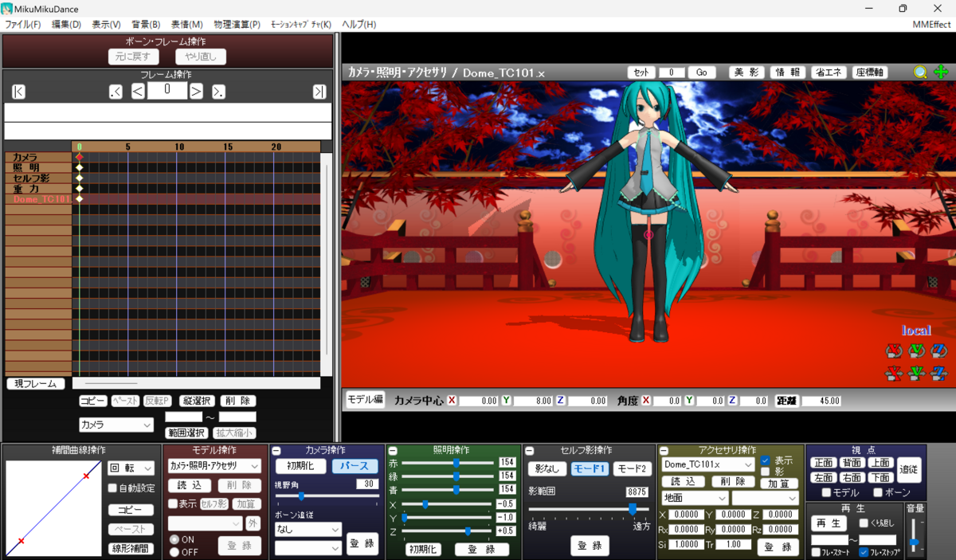Click the blue Z-axis rotate icon

(938, 350)
